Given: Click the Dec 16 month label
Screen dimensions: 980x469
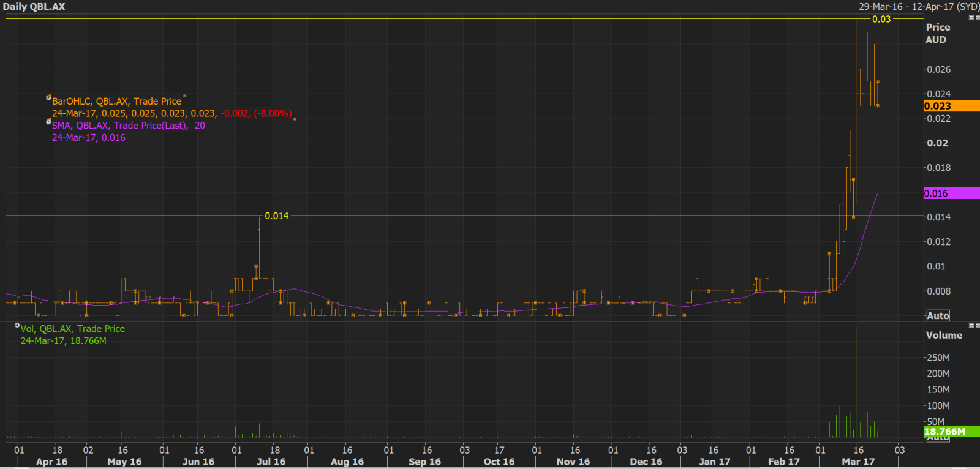Looking at the screenshot, I should [x=646, y=462].
